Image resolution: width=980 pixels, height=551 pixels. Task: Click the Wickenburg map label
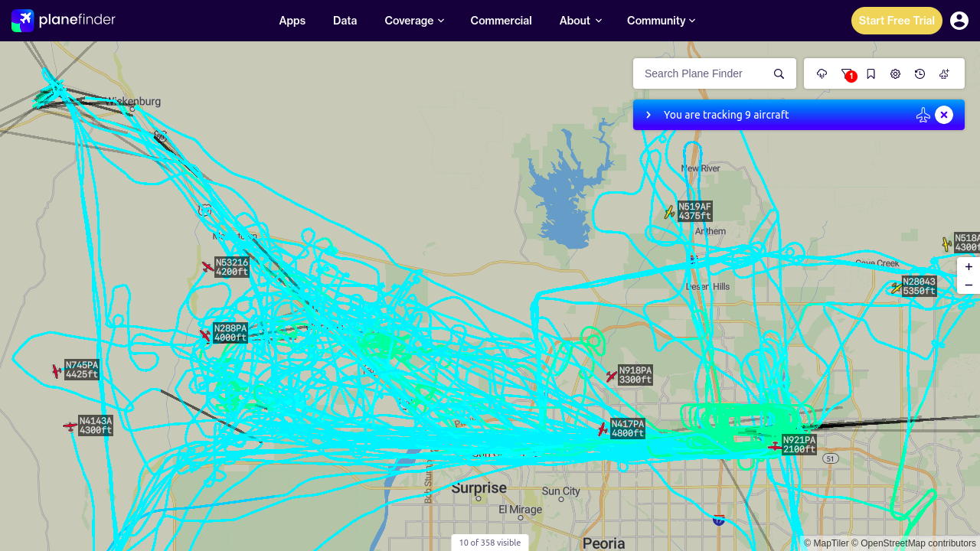[x=134, y=101]
